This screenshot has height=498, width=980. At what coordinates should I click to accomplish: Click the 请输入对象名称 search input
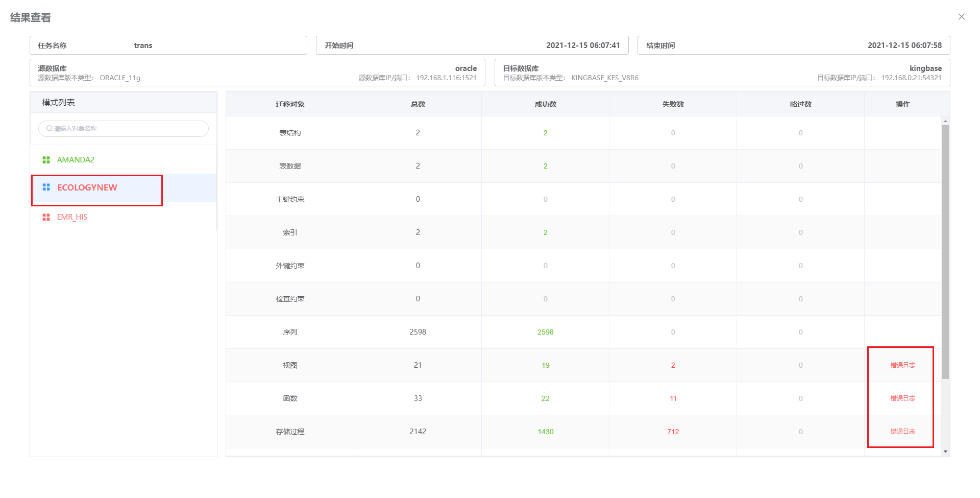[x=122, y=128]
